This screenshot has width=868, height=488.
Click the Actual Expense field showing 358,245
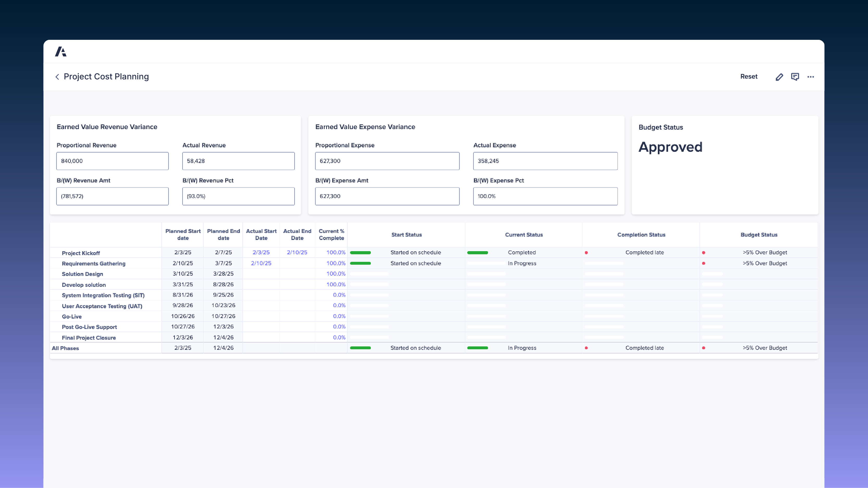545,161
